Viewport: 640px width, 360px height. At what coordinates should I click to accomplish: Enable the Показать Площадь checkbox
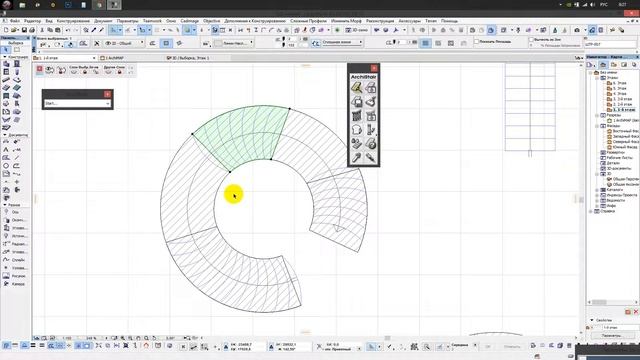click(476, 41)
